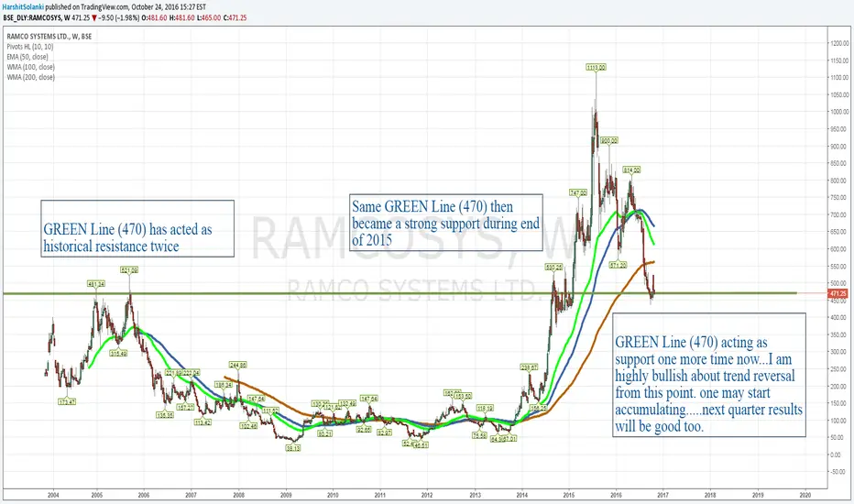854x504 pixels.
Task: Select the 'strong support during end of 2015' note
Action: click(x=446, y=223)
